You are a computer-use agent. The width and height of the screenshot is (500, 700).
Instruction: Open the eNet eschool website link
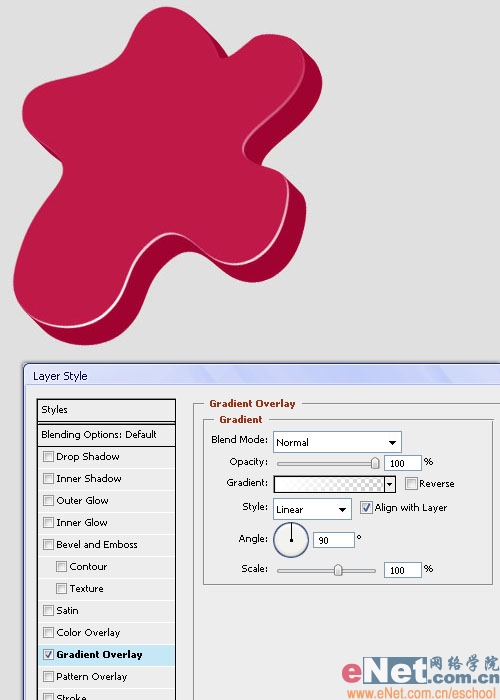(422, 693)
